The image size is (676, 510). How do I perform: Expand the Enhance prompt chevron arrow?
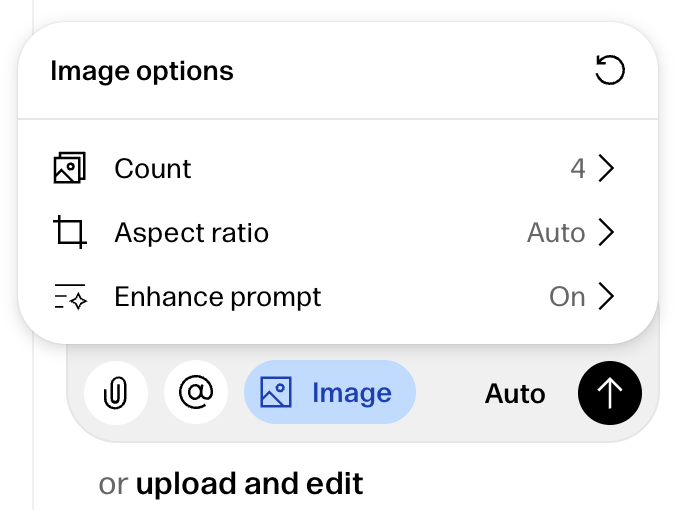coord(605,297)
